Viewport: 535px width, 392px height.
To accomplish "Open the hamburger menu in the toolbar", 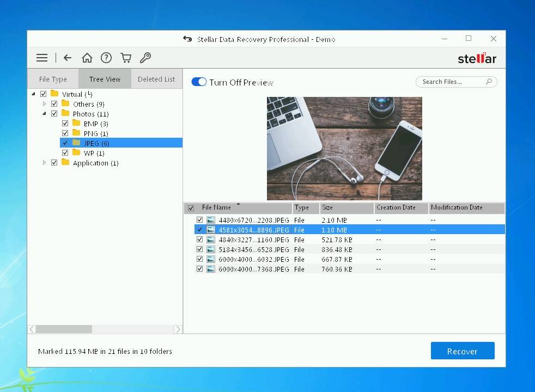I will [42, 58].
